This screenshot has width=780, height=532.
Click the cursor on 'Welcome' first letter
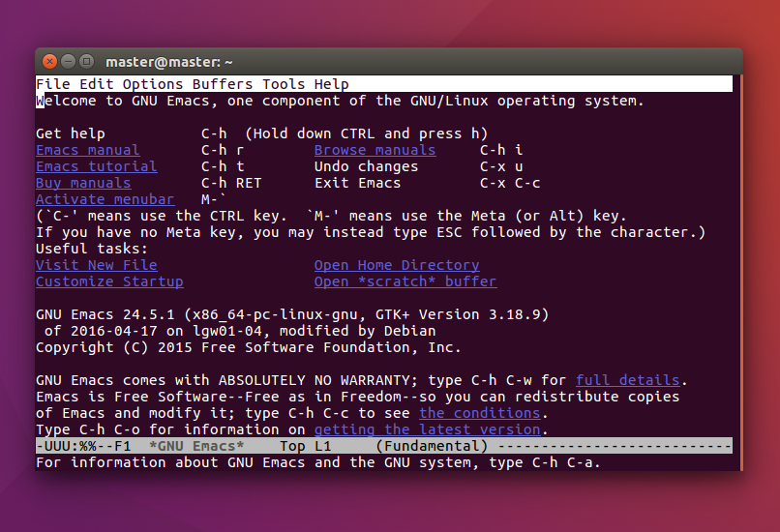point(40,101)
